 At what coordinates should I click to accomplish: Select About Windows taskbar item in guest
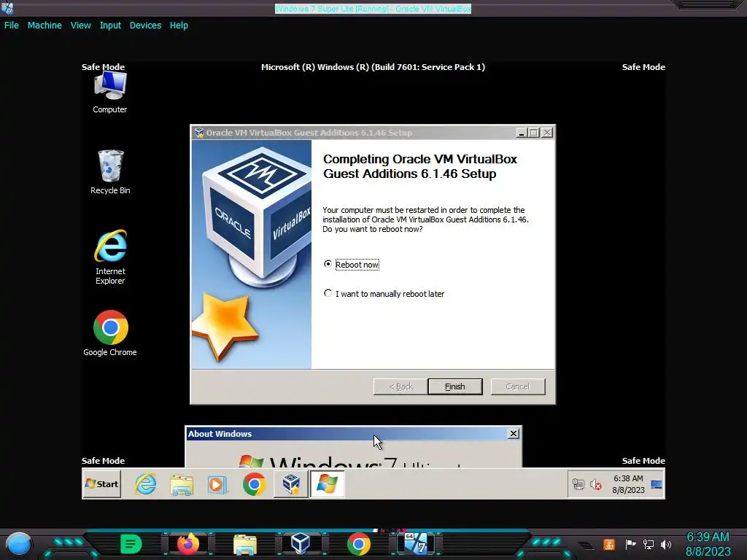(x=327, y=484)
